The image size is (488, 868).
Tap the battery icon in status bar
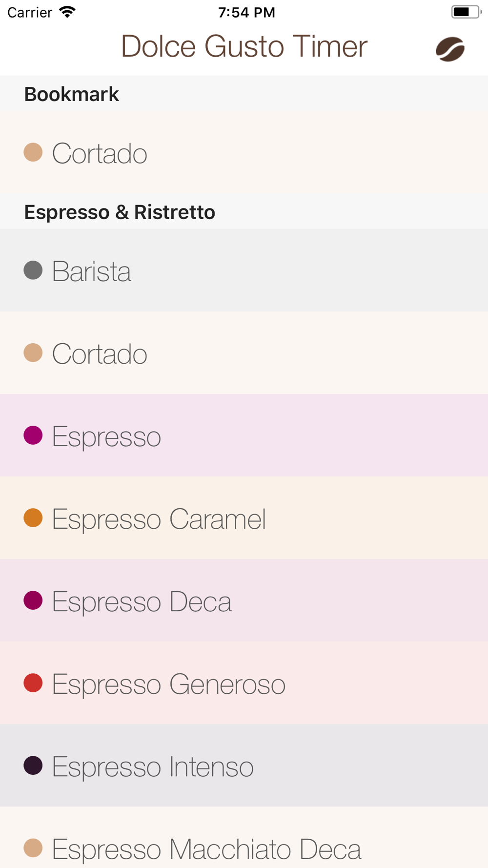click(x=466, y=12)
